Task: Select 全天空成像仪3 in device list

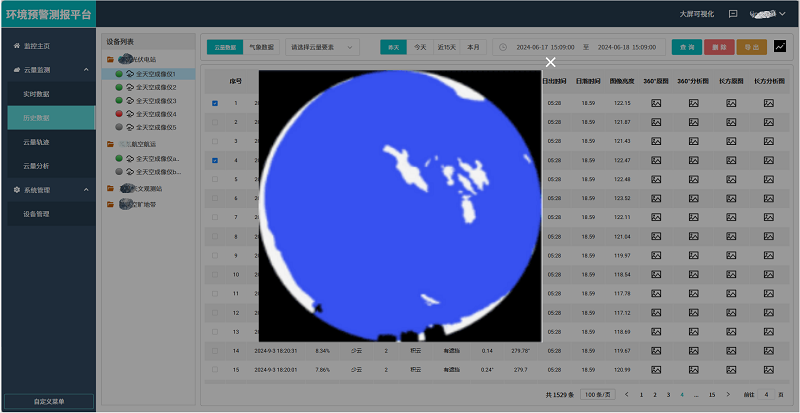Action: click(156, 101)
